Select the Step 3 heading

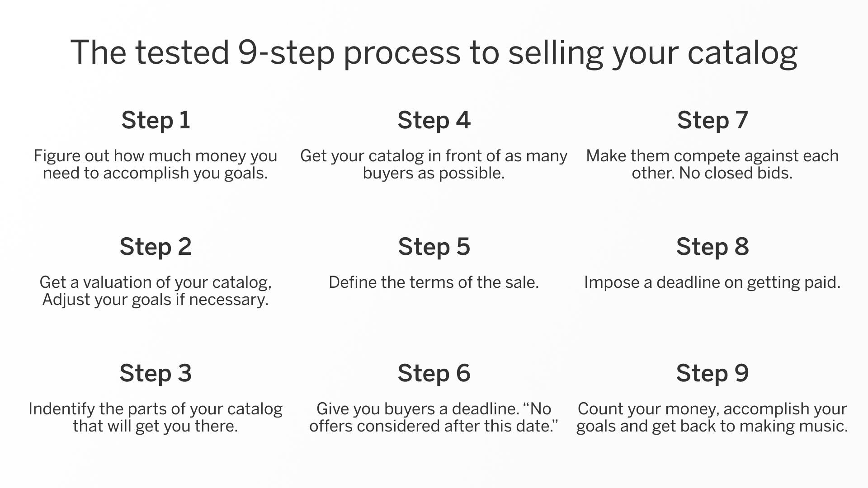[156, 373]
